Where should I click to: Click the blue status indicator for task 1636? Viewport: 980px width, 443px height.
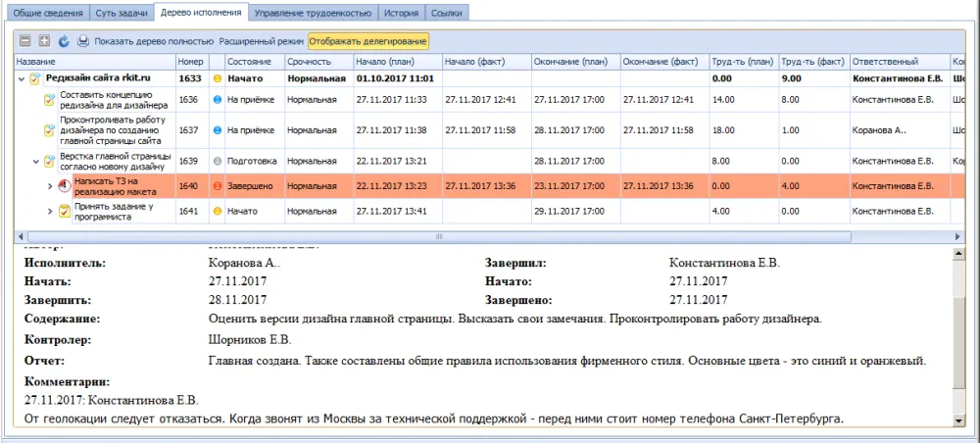point(218,100)
